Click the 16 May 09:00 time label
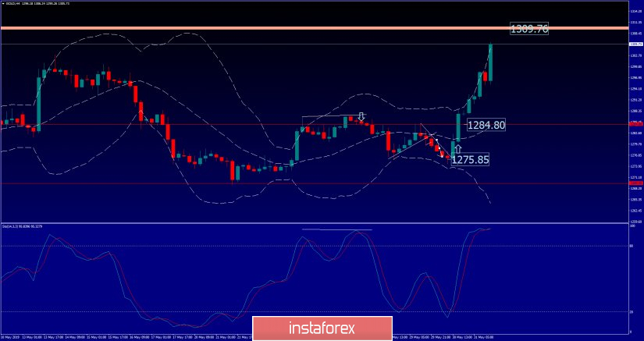This screenshot has height=341, width=644. [x=140, y=337]
